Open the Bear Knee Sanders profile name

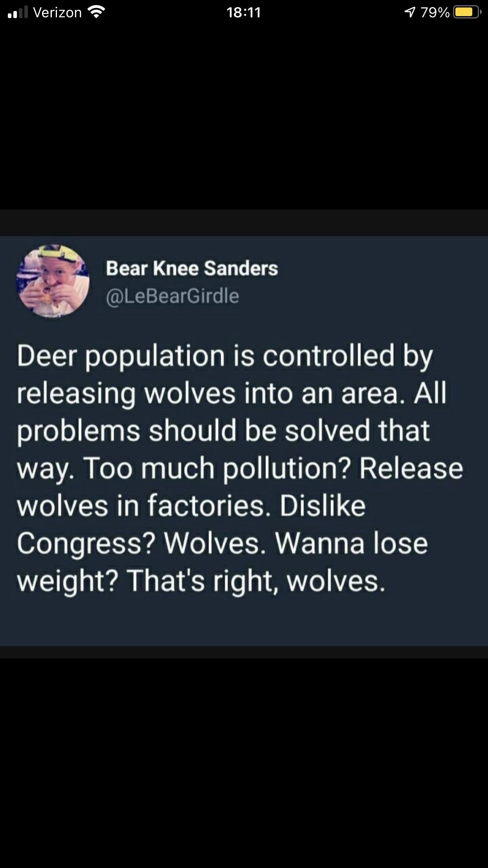(192, 268)
